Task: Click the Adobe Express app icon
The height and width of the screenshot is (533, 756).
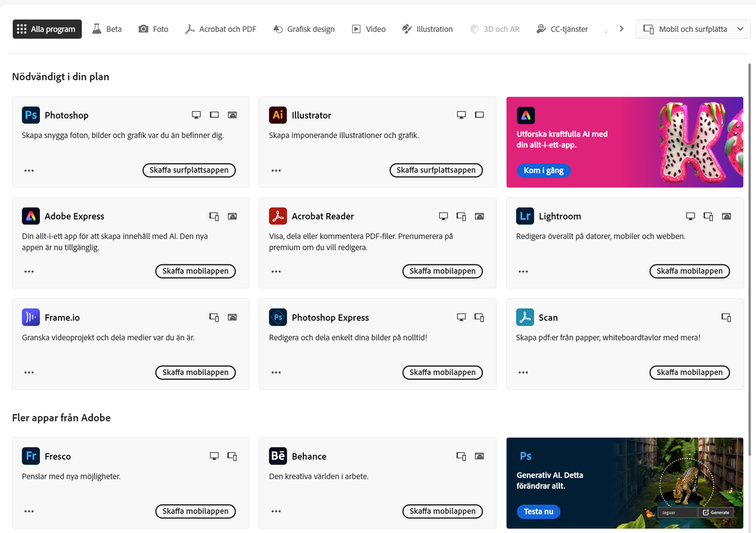Action: pos(31,216)
